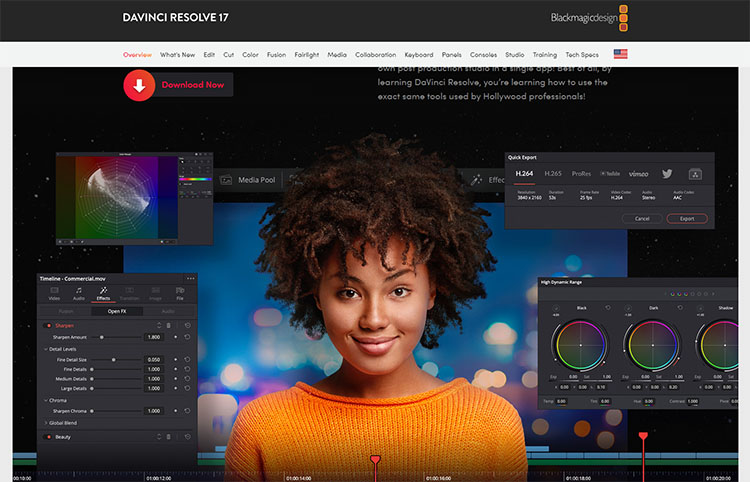Open the Transition inspector tab icon

tap(129, 290)
